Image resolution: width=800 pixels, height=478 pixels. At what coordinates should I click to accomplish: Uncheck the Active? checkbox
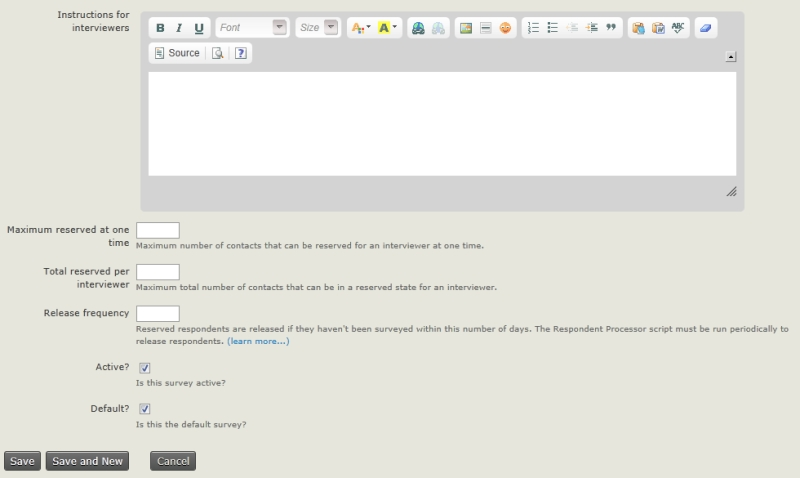tap(145, 368)
